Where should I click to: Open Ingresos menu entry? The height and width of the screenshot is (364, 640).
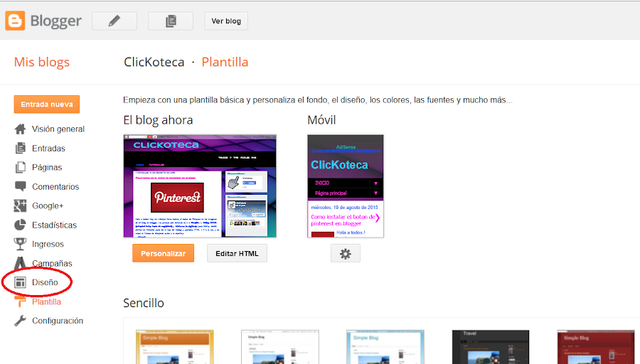pos(48,244)
